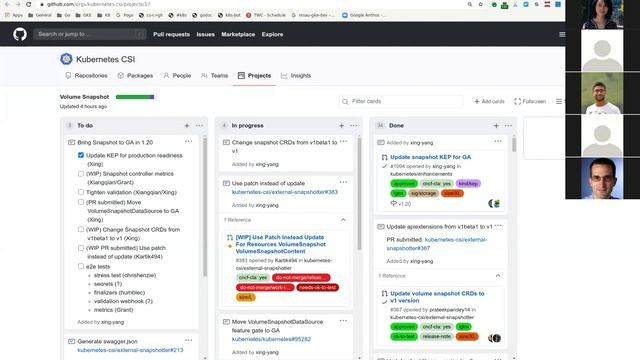This screenshot has height=360, width=640.
Task: Click the release-note label
Action: [x=437, y=336]
